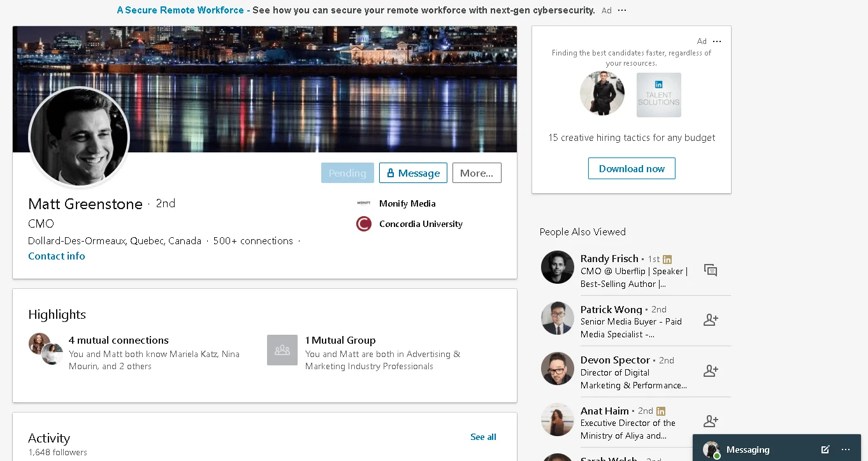View 4 mutual connections
The image size is (868, 461).
[119, 340]
